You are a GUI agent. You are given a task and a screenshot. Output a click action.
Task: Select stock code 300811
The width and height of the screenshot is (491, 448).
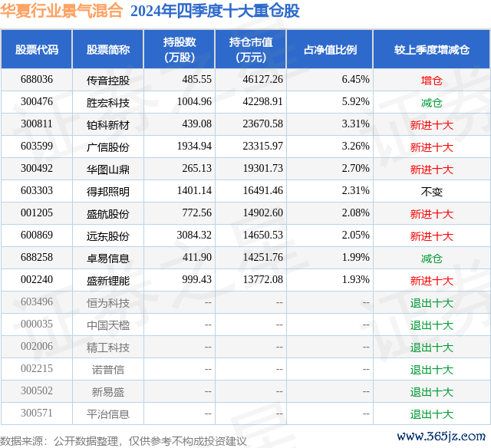[x=37, y=124]
